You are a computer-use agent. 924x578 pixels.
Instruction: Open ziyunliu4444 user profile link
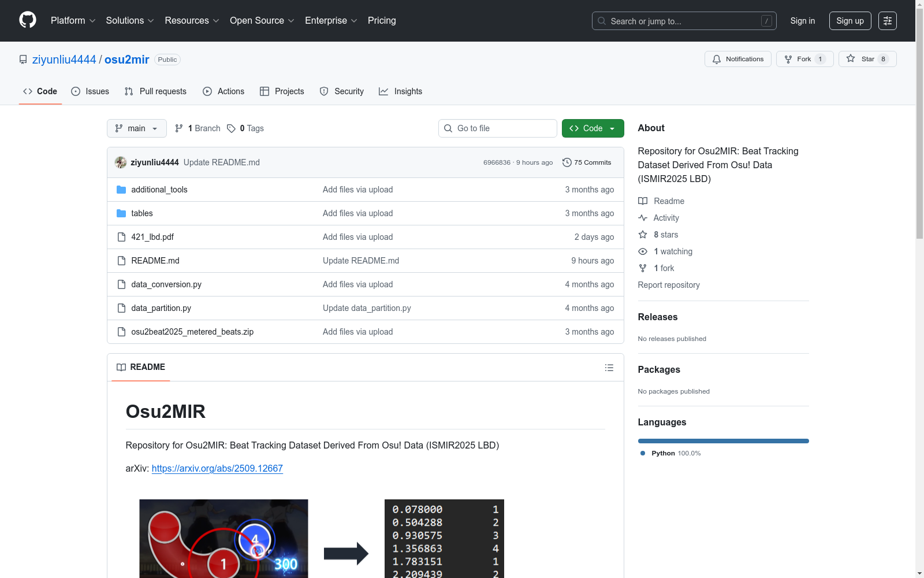pyautogui.click(x=64, y=60)
